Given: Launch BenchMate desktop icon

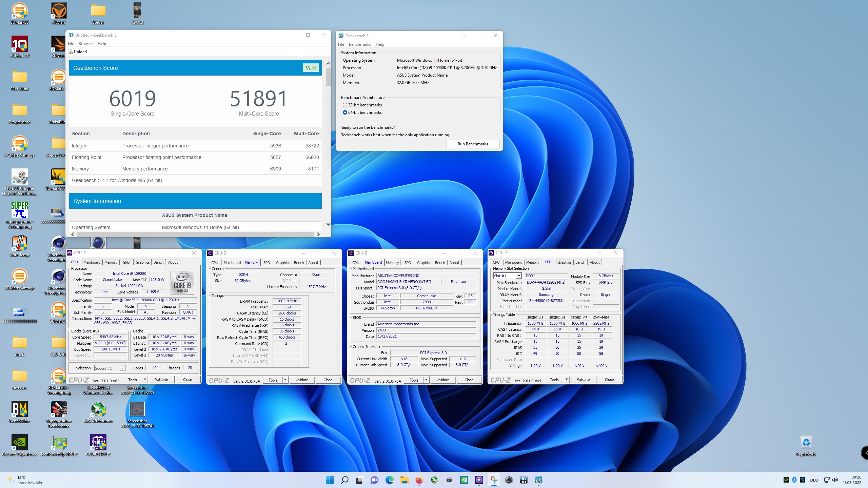Looking at the screenshot, I should click(20, 412).
